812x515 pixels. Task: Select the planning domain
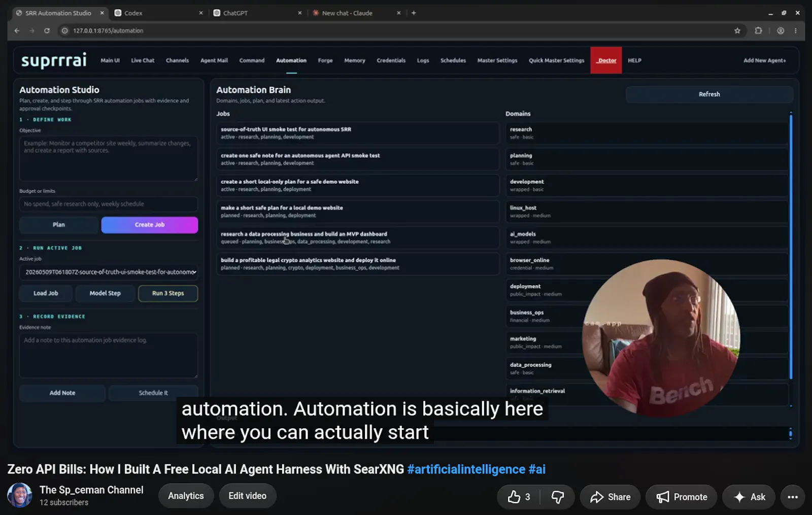[647, 159]
